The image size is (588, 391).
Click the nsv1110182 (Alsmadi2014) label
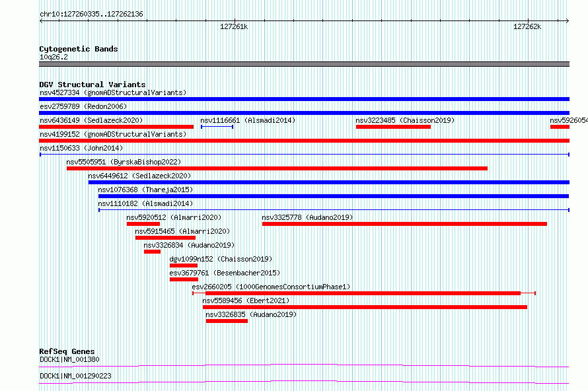coord(145,203)
